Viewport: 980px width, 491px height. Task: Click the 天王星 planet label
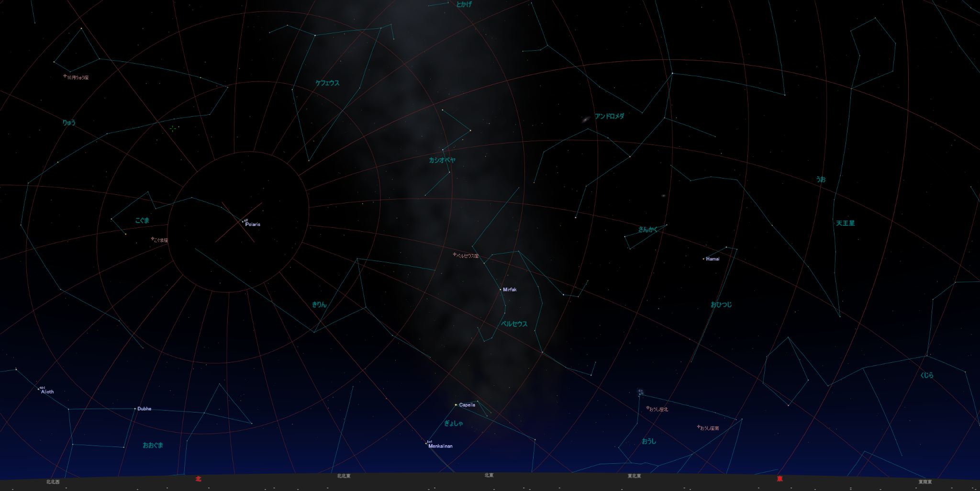coord(845,223)
